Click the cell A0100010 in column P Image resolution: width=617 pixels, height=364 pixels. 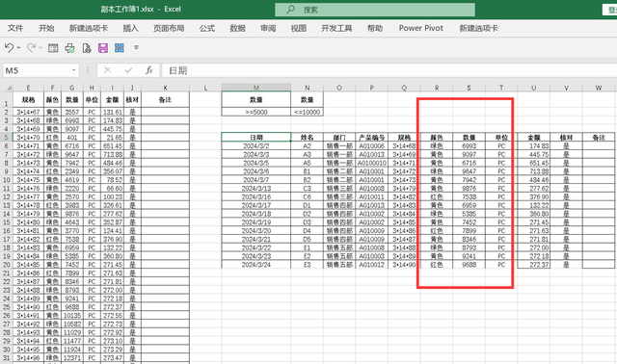pos(372,163)
